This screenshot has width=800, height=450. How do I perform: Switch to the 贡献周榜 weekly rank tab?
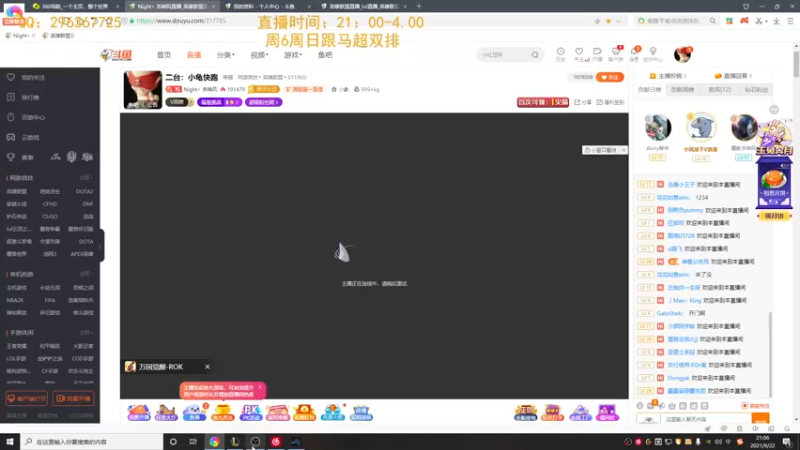683,90
